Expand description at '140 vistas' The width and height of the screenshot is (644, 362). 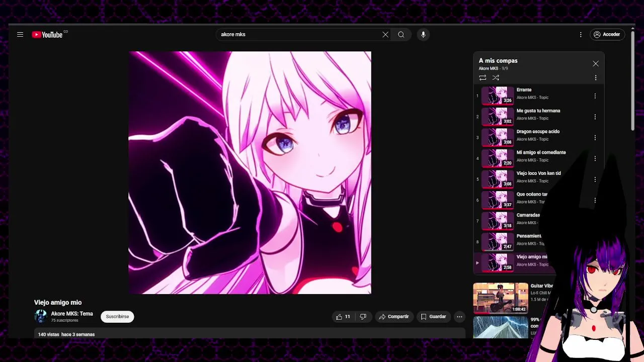pos(66,334)
